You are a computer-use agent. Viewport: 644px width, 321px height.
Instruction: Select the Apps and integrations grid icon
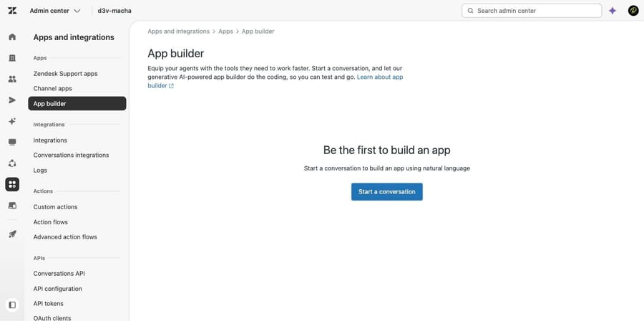point(12,184)
